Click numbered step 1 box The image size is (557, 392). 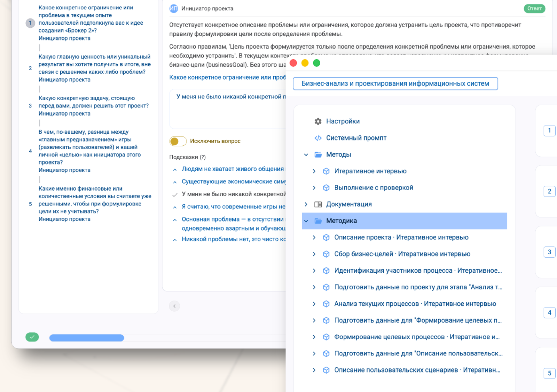(549, 131)
